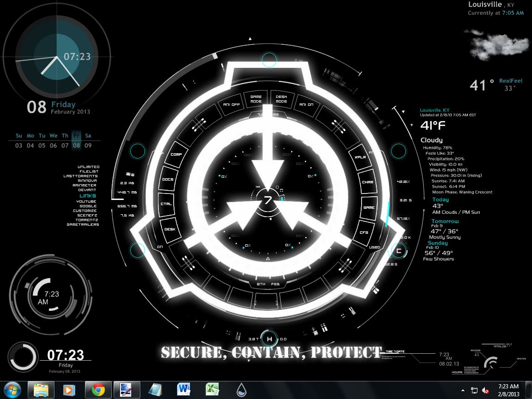Image resolution: width=532 pixels, height=399 pixels.
Task: Launch Microsoft Word from the taskbar
Action: pos(183,390)
